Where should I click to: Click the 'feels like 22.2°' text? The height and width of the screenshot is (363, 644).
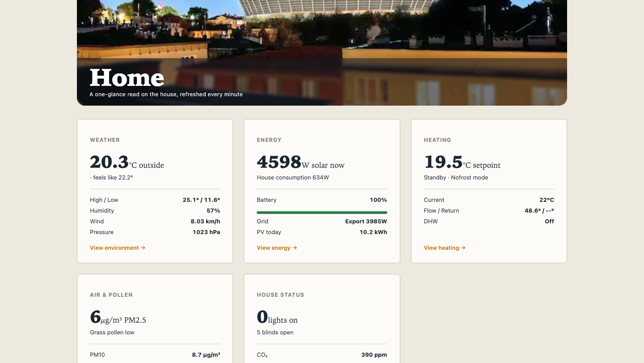pyautogui.click(x=111, y=178)
